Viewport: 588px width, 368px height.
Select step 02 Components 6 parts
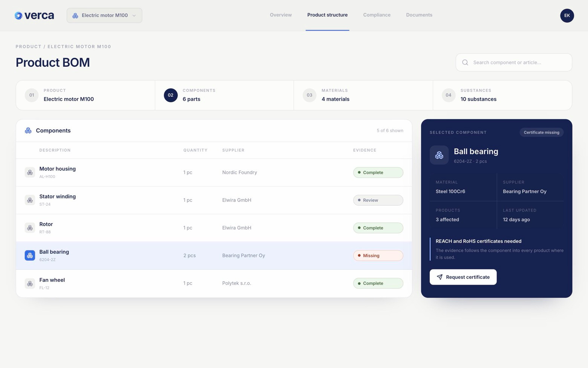click(224, 95)
